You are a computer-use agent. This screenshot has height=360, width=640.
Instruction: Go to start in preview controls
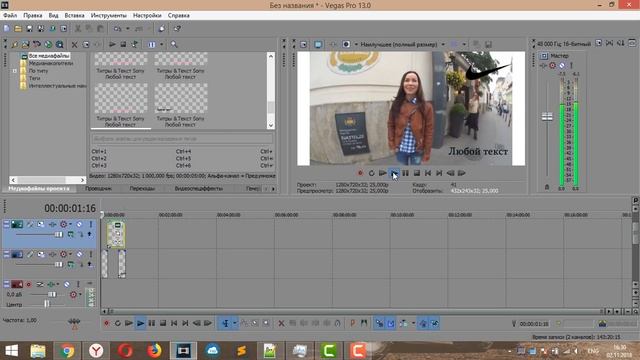(428, 173)
